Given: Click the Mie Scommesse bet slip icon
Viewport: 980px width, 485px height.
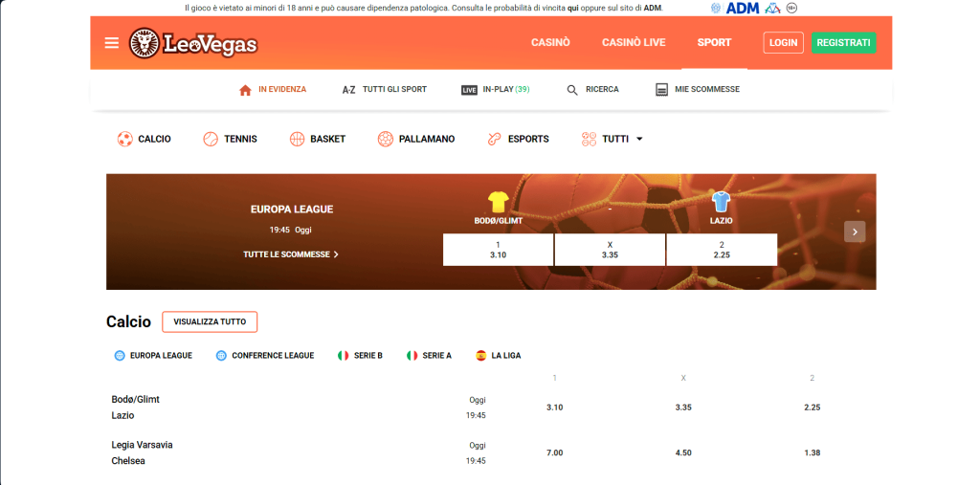Looking at the screenshot, I should coord(662,90).
